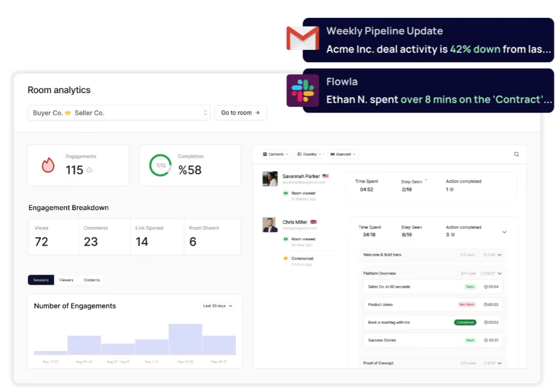Click the Views 72 metric
This screenshot has width=555, height=392.
coord(53,237)
